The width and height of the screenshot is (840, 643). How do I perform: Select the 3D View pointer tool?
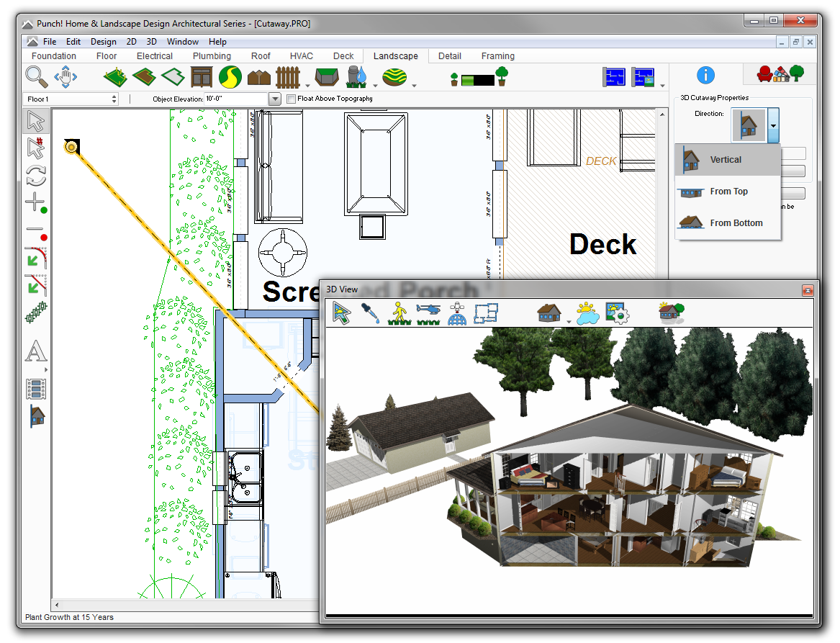pyautogui.click(x=341, y=313)
